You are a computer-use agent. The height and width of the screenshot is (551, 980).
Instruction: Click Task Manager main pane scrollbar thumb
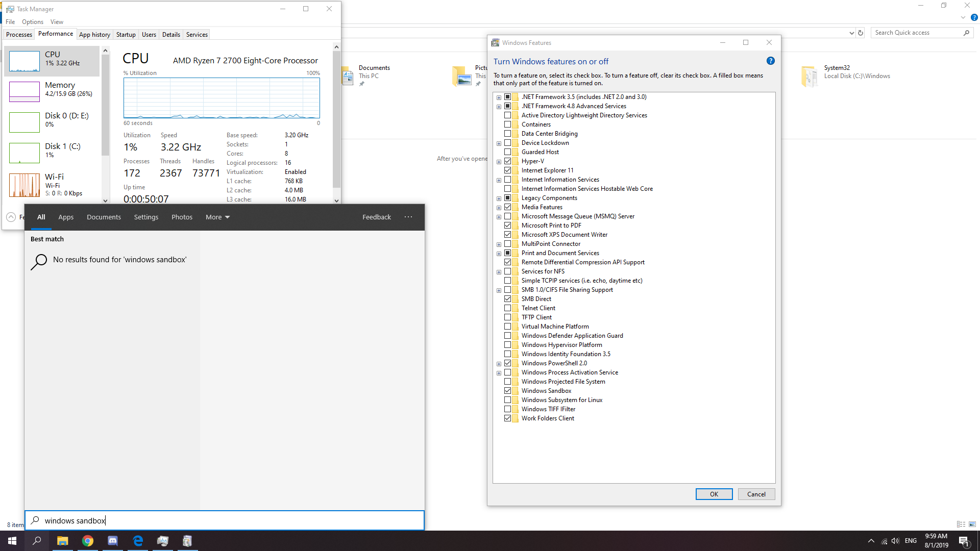[336, 120]
